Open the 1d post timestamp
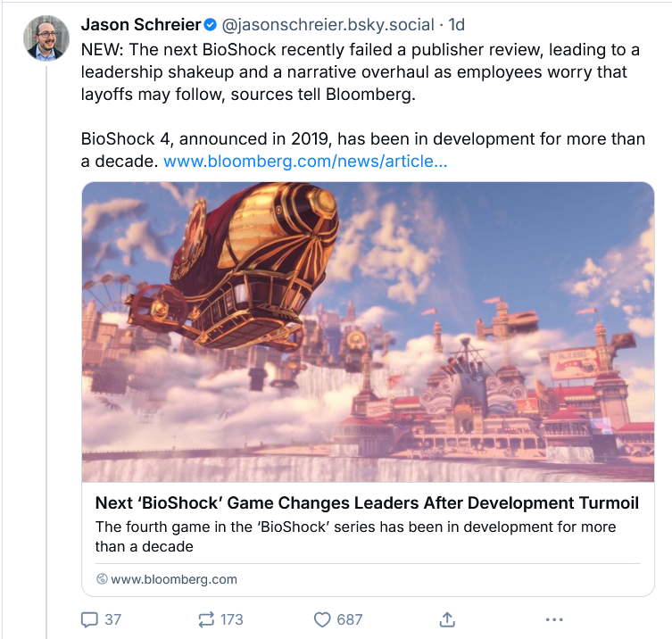 tap(456, 25)
